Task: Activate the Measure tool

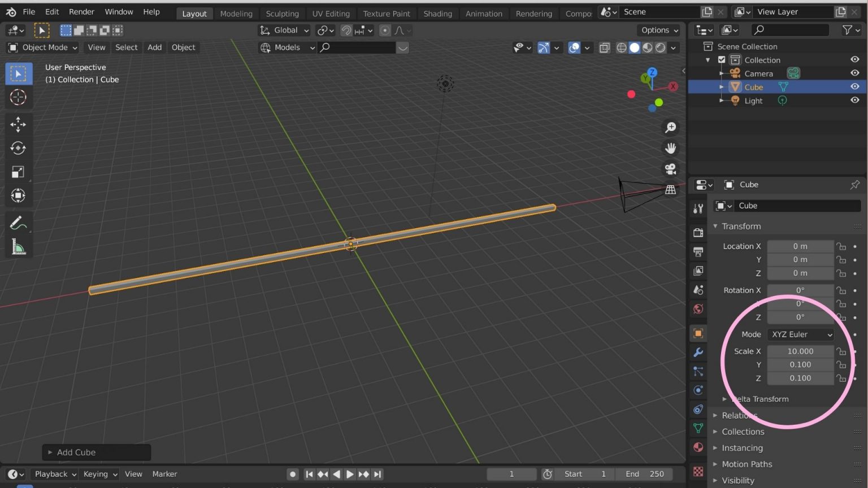Action: [18, 247]
